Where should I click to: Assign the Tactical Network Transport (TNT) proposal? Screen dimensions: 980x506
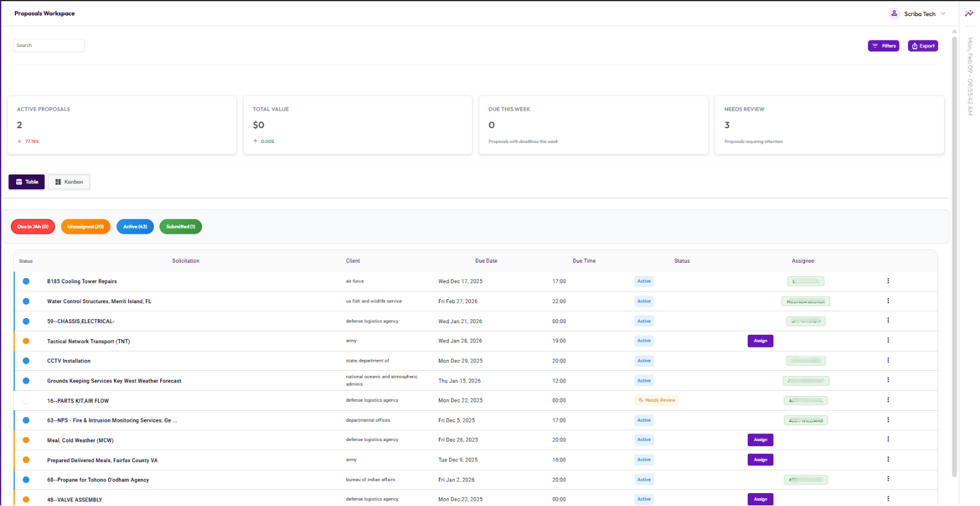[761, 341]
